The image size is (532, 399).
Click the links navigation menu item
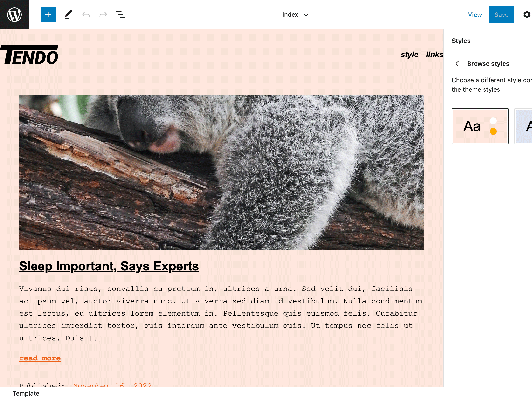click(434, 55)
